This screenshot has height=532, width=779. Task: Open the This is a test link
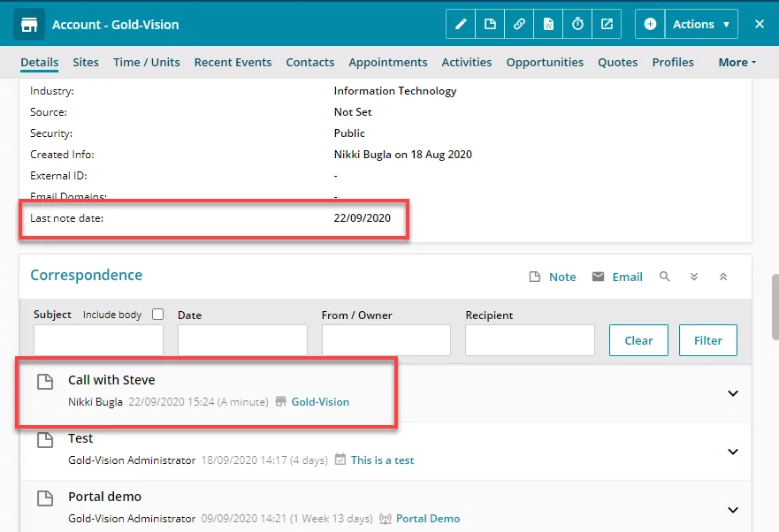(x=382, y=460)
